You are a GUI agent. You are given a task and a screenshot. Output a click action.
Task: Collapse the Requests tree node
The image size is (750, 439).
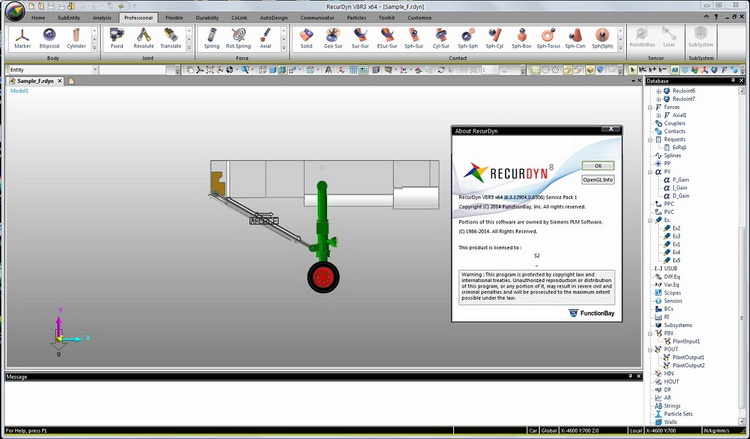(x=651, y=140)
